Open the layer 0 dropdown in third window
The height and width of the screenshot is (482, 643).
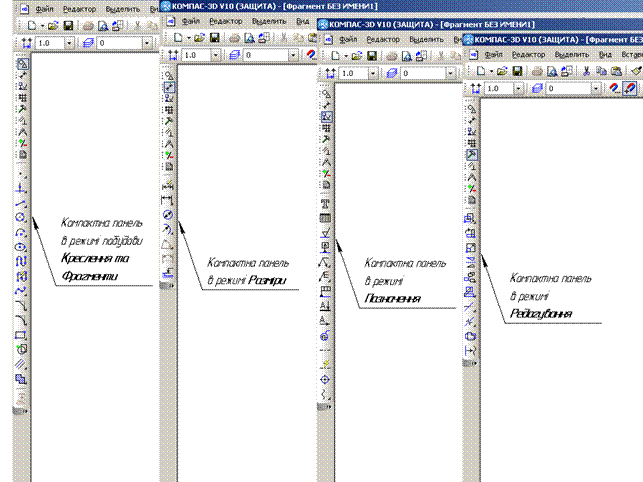coord(451,73)
